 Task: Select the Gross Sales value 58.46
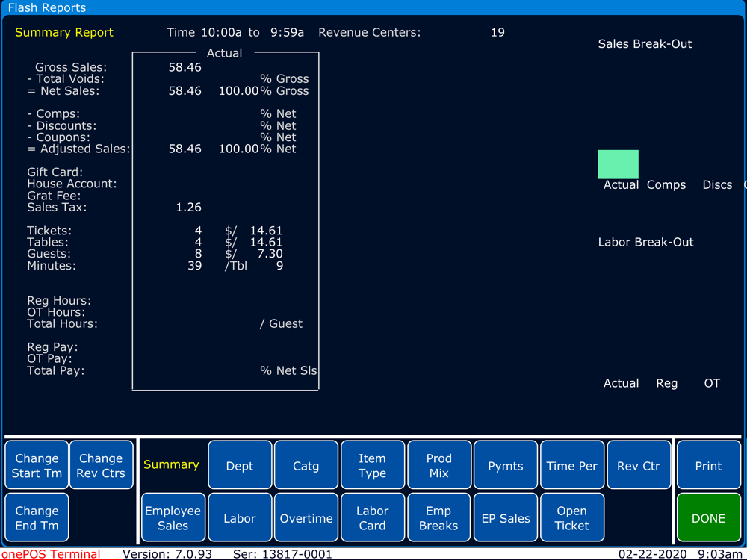pos(185,67)
